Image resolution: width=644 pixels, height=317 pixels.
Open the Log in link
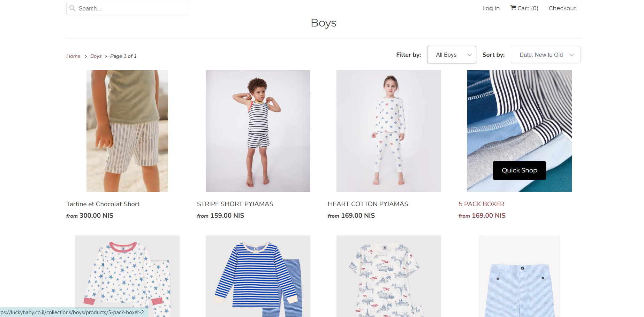pyautogui.click(x=491, y=8)
